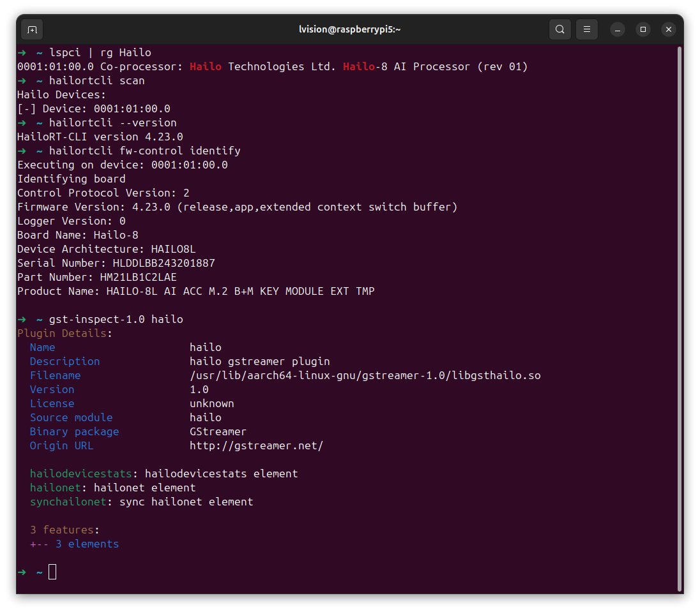
Task: Click the License value 'unknown'
Action: 212,404
